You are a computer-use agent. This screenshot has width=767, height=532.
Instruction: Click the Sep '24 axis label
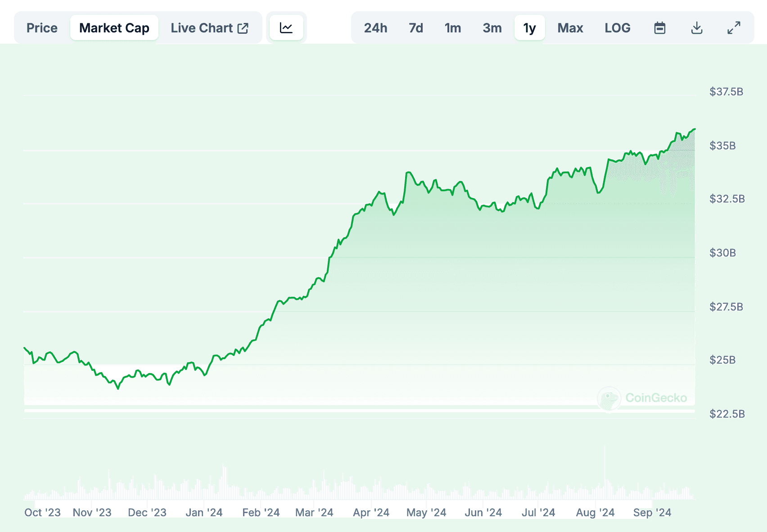652,513
